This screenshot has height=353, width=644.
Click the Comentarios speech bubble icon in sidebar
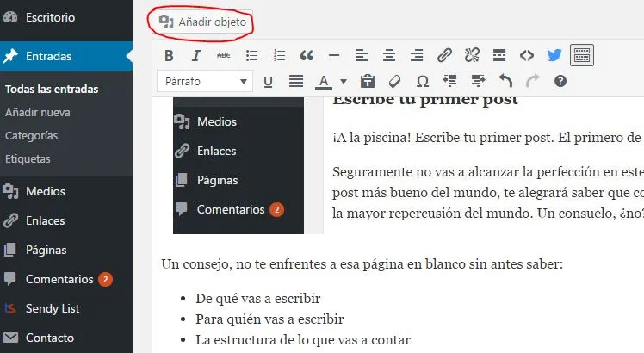click(10, 279)
